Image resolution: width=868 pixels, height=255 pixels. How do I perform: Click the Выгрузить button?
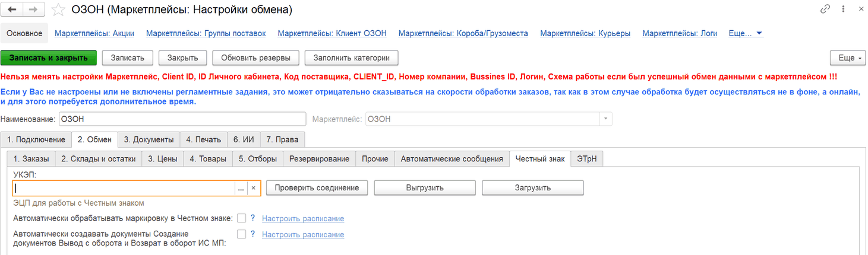[x=425, y=187]
